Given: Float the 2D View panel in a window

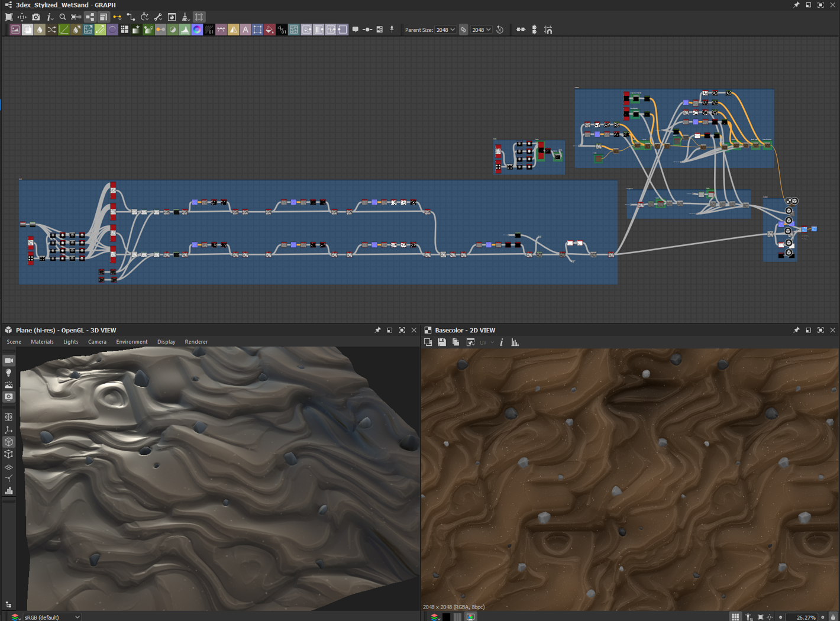Looking at the screenshot, I should pos(808,330).
